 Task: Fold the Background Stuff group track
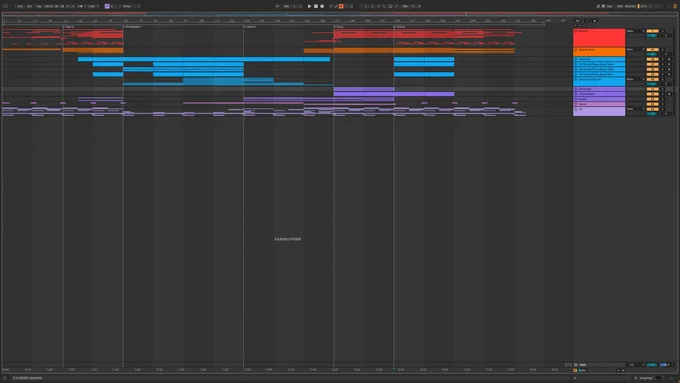(x=576, y=79)
